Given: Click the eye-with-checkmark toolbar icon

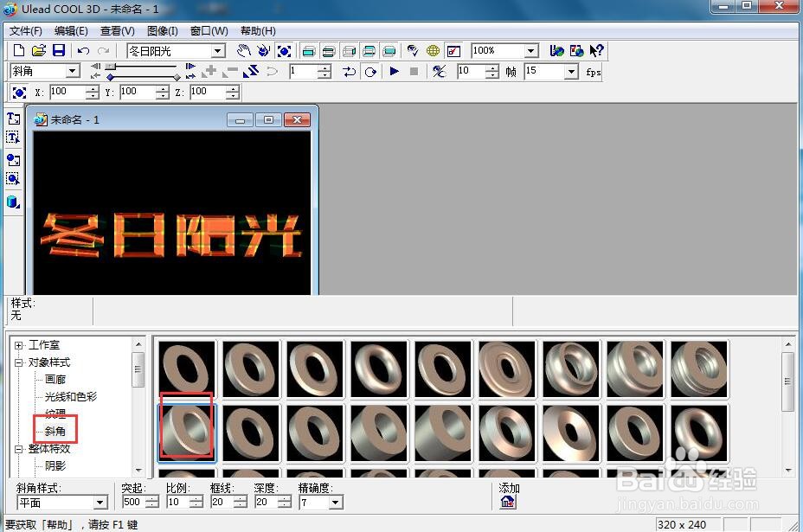Looking at the screenshot, I should click(x=413, y=51).
